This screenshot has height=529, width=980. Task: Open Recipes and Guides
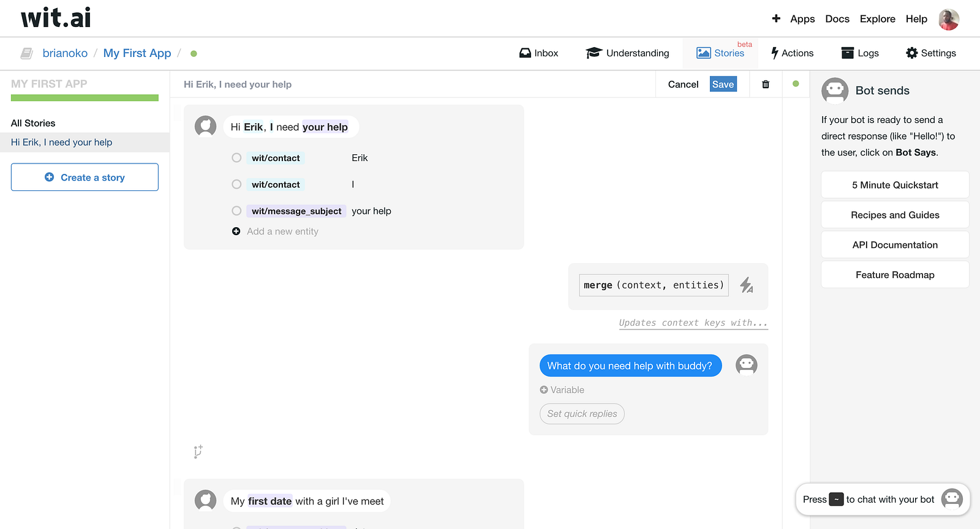pos(895,215)
